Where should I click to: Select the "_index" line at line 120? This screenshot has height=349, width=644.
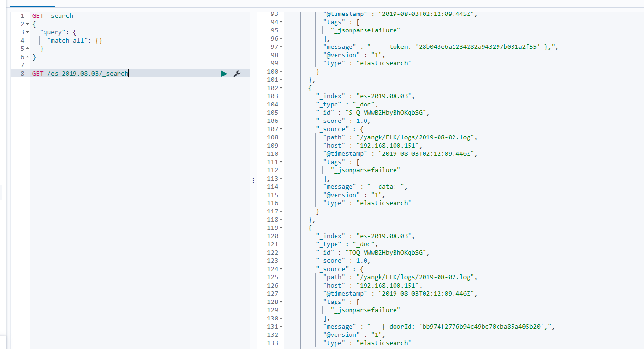pyautogui.click(x=366, y=236)
